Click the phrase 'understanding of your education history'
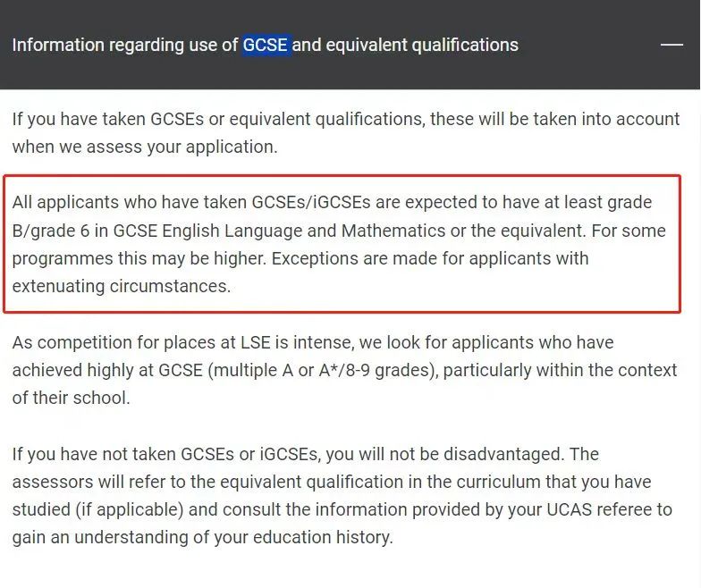 233,538
